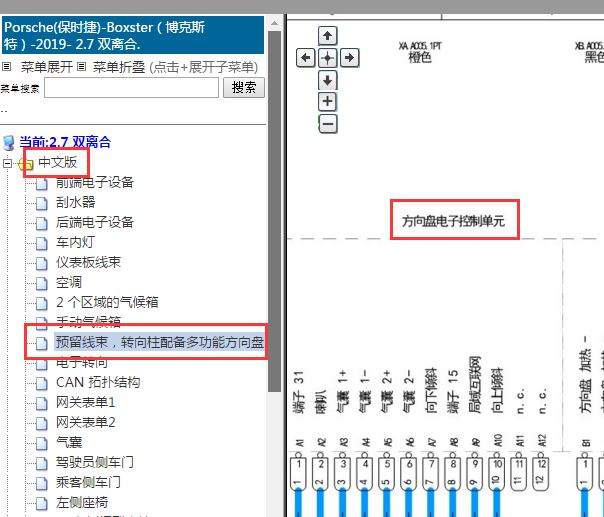Viewport: 604px width, 517px height.
Task: Click page icon next to 刮水器
Action: coord(42,203)
